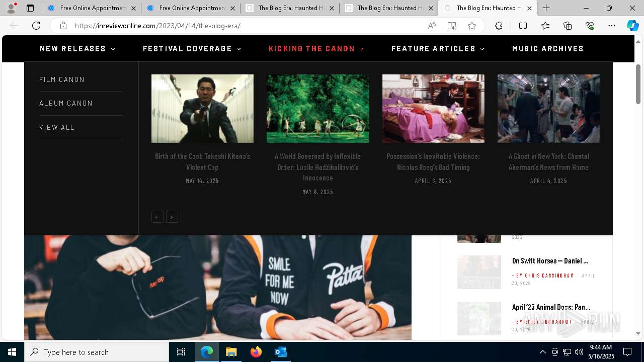Toggle the split screen icon
644x362 pixels.
[523, 26]
